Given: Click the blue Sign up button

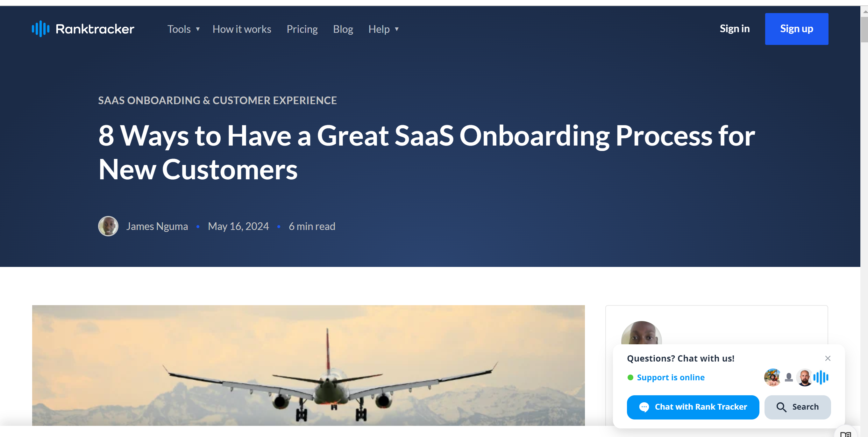Looking at the screenshot, I should point(797,29).
